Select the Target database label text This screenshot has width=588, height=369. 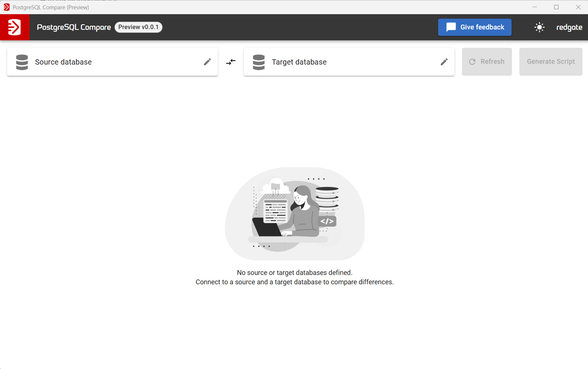(299, 62)
